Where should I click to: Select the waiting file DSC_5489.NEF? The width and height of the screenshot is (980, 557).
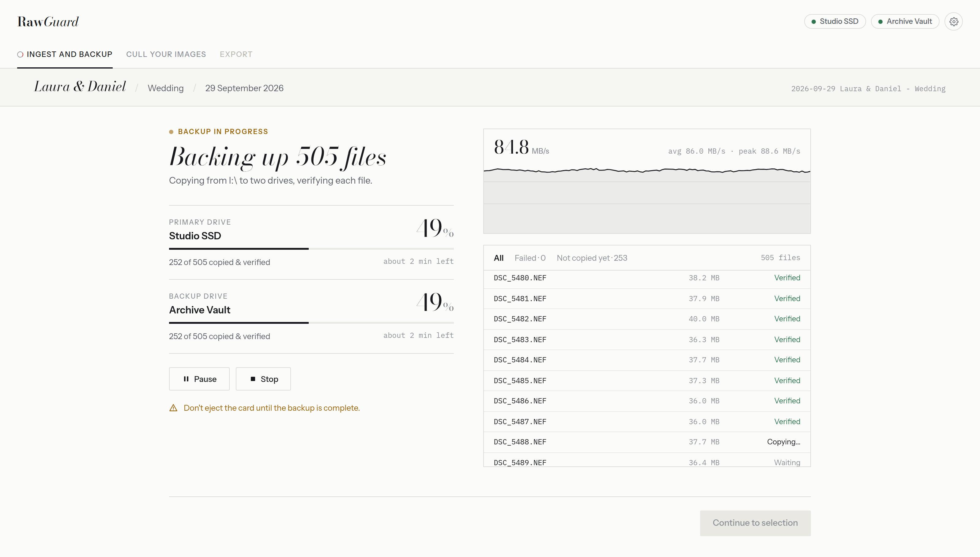point(646,460)
